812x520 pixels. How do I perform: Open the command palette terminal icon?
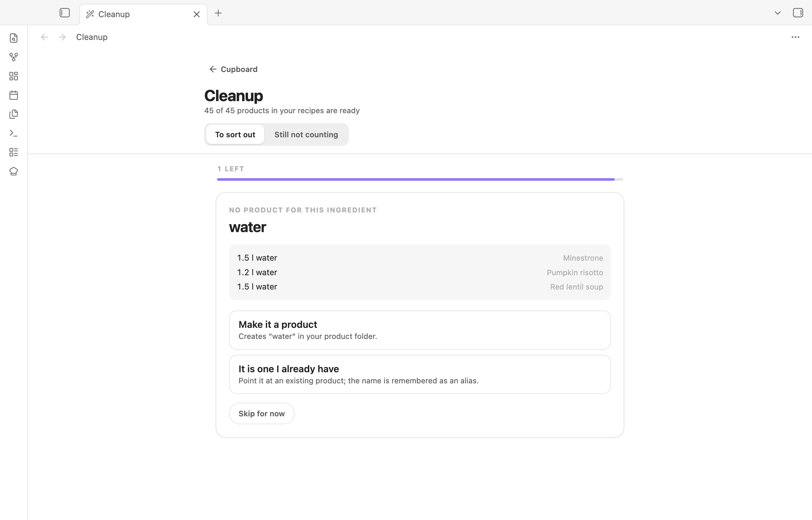[14, 133]
